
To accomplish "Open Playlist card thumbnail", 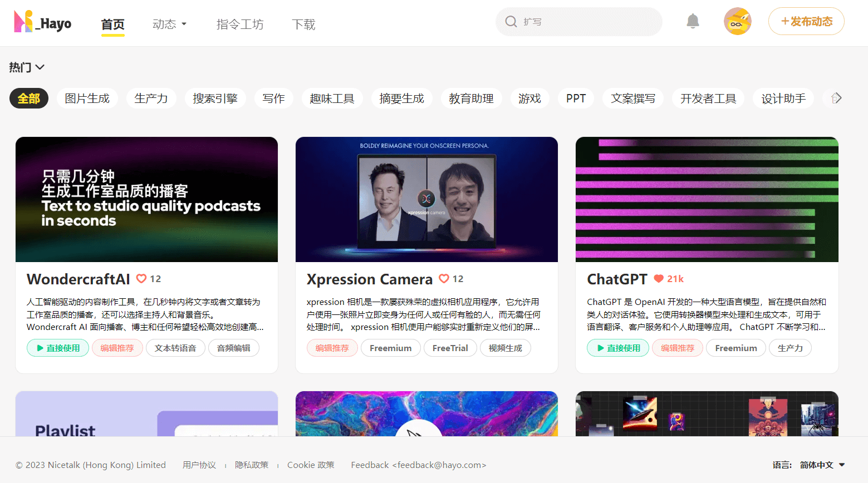I will pos(146,413).
